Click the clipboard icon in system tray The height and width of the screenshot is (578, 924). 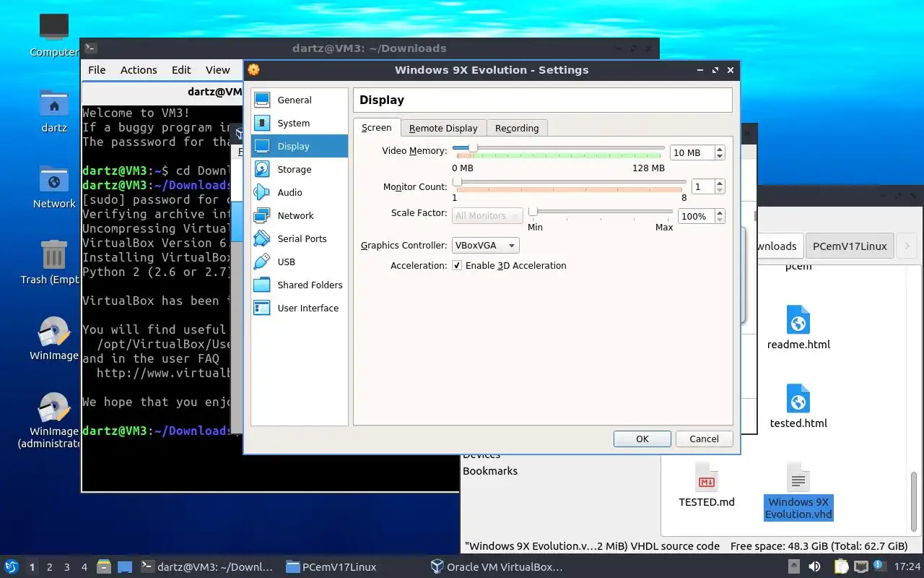[x=841, y=567]
